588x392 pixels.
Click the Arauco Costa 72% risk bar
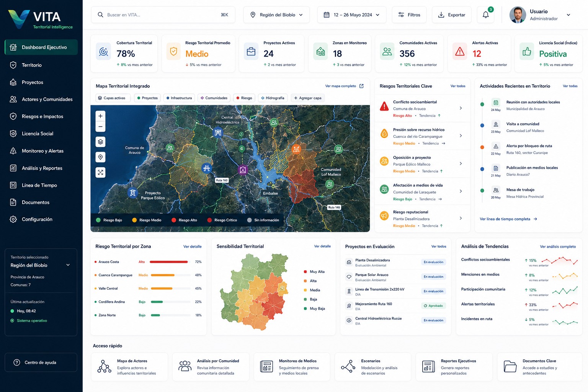[170, 262]
